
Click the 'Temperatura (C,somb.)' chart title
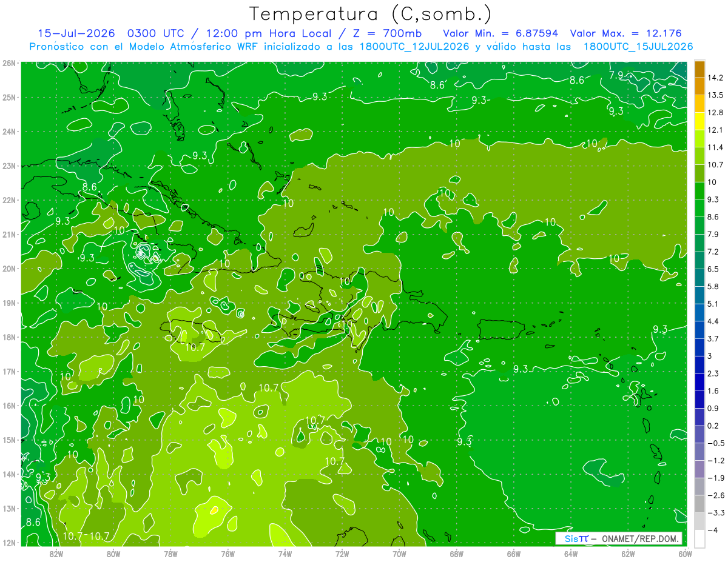click(x=370, y=15)
